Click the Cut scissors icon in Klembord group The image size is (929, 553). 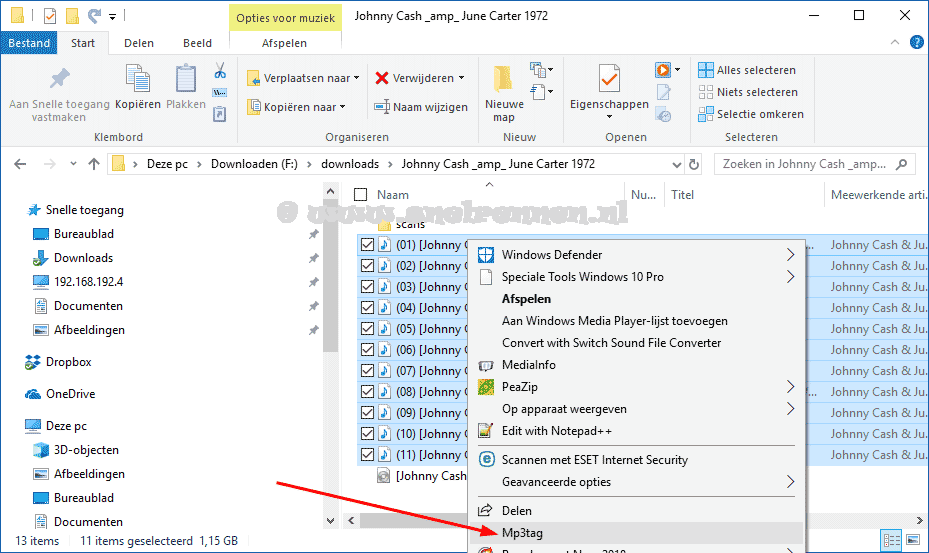(x=220, y=71)
